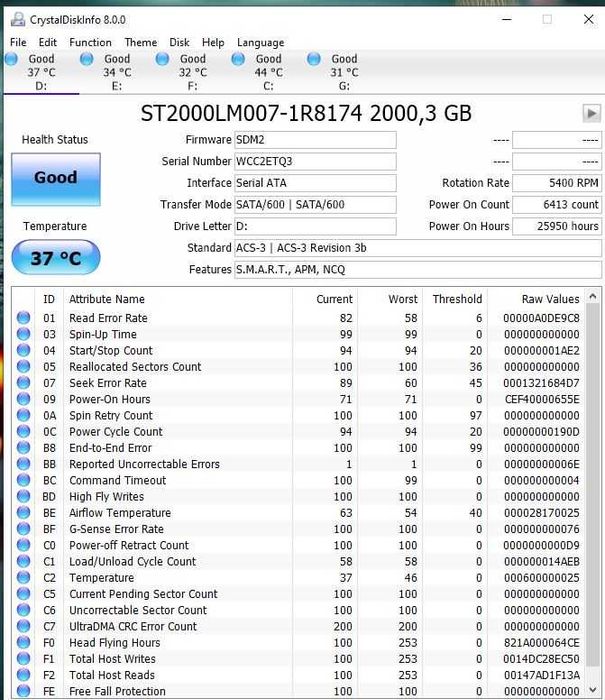Open the Disk menu
Image resolution: width=605 pixels, height=700 pixels.
(x=179, y=42)
